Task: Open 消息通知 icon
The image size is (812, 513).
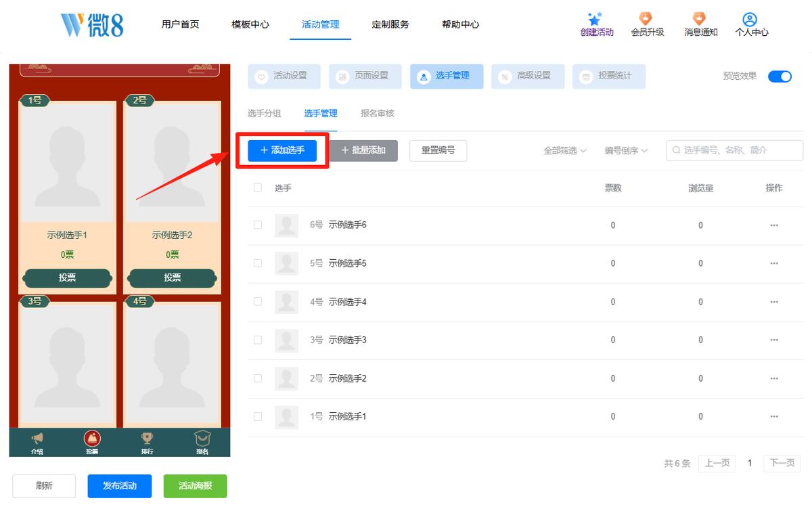Action: point(700,19)
